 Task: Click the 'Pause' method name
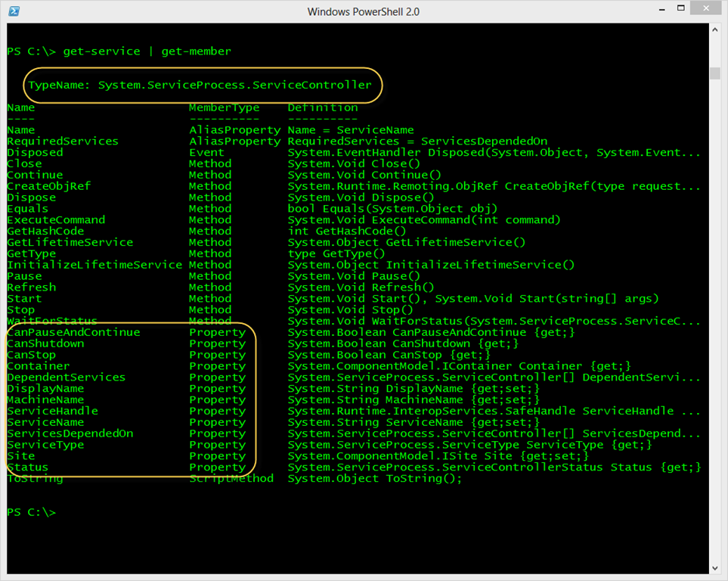coord(24,276)
